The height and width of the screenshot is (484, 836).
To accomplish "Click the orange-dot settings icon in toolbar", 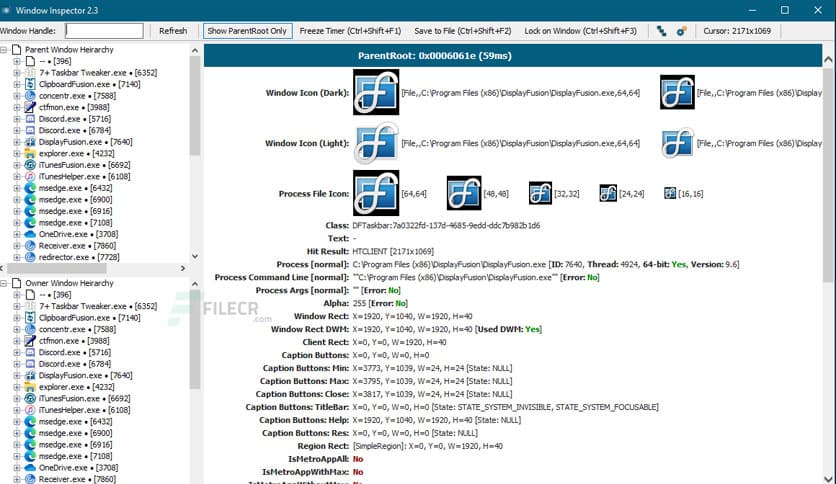I will tap(681, 31).
